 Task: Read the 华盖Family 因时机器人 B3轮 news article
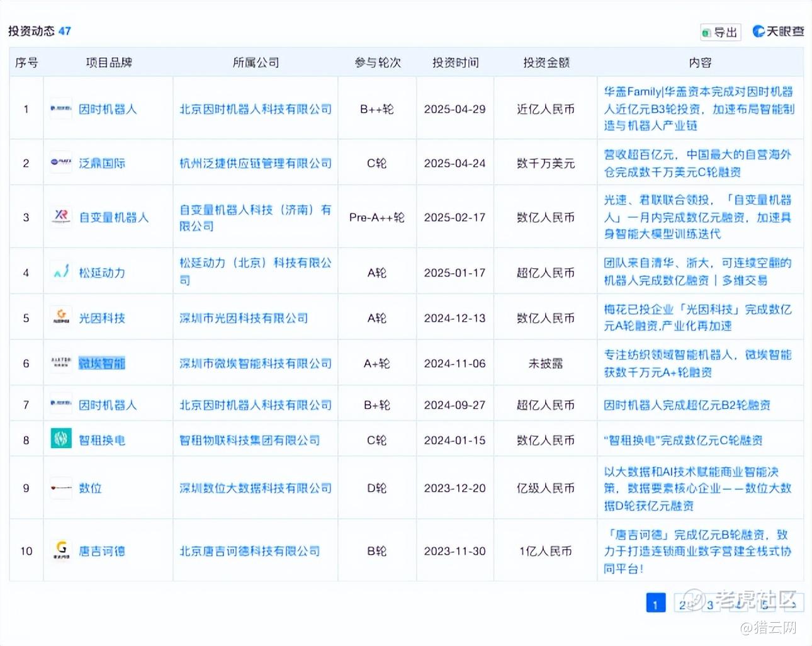pyautogui.click(x=699, y=108)
